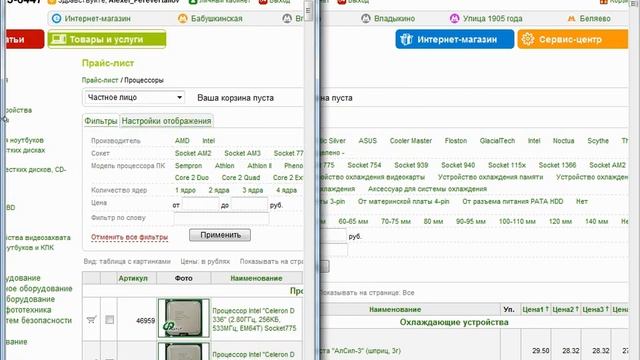
Task: Open Частное лицо dropdown
Action: click(x=134, y=97)
